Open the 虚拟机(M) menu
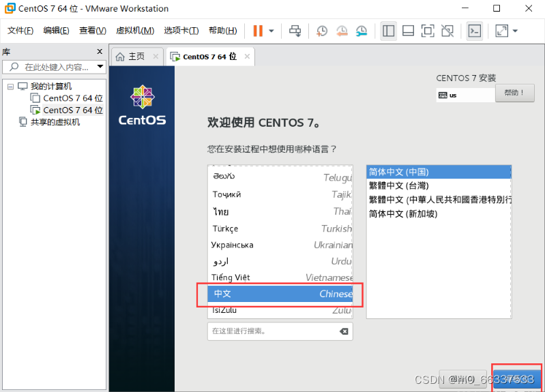This screenshot has height=392, width=545. tap(135, 31)
